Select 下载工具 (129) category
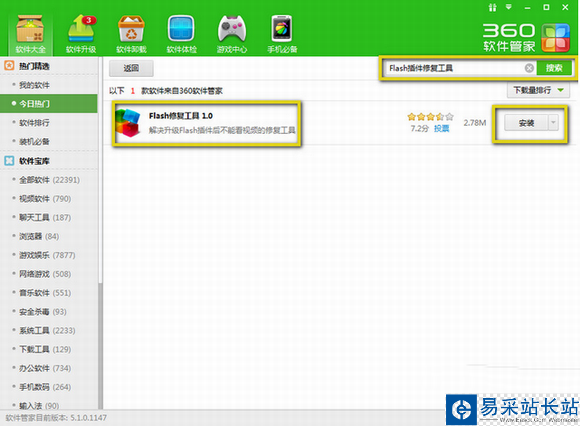The height and width of the screenshot is (426, 580). pyautogui.click(x=45, y=349)
